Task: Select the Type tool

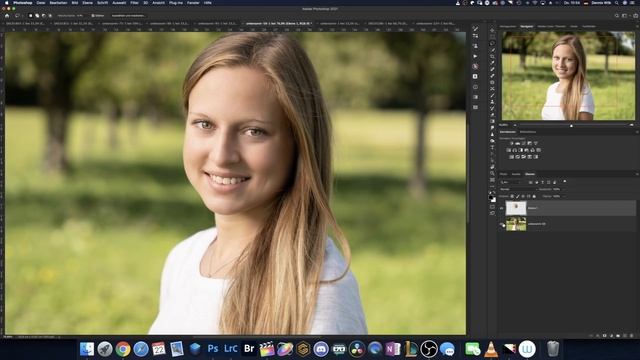Action: [492, 147]
